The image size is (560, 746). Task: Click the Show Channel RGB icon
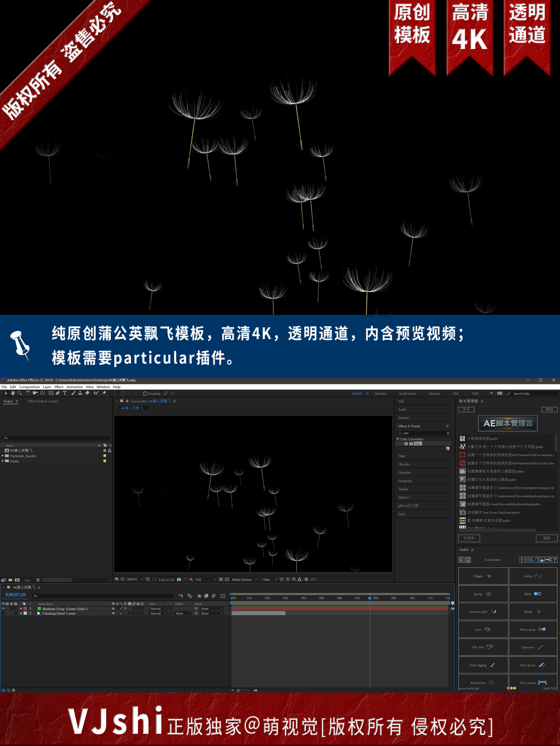click(x=191, y=579)
